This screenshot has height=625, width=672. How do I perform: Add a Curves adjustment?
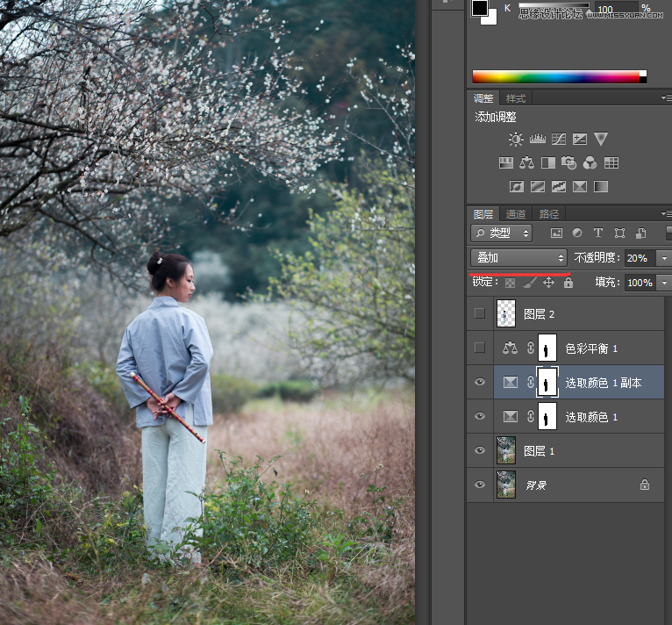tap(559, 139)
